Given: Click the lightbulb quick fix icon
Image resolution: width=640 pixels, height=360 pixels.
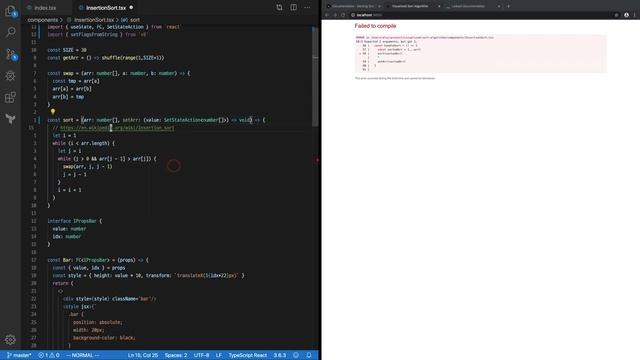Looking at the screenshot, I should 53,111.
